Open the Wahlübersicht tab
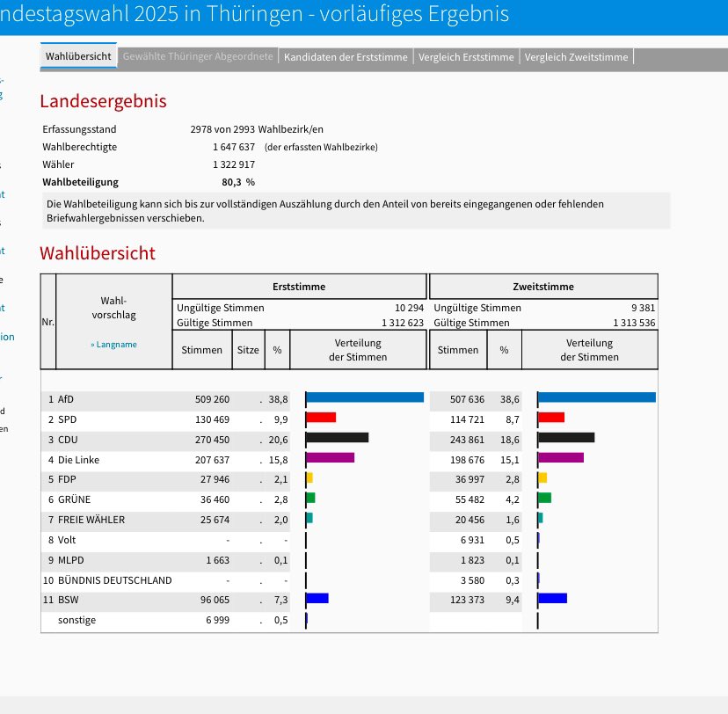The width and height of the screenshot is (728, 714). pyautogui.click(x=78, y=56)
